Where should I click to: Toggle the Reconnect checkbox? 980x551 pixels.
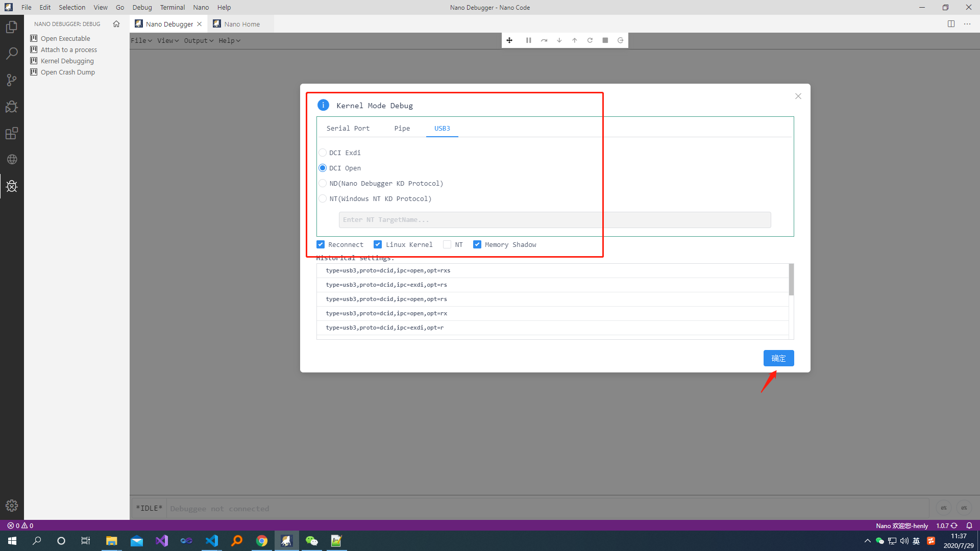(x=321, y=244)
